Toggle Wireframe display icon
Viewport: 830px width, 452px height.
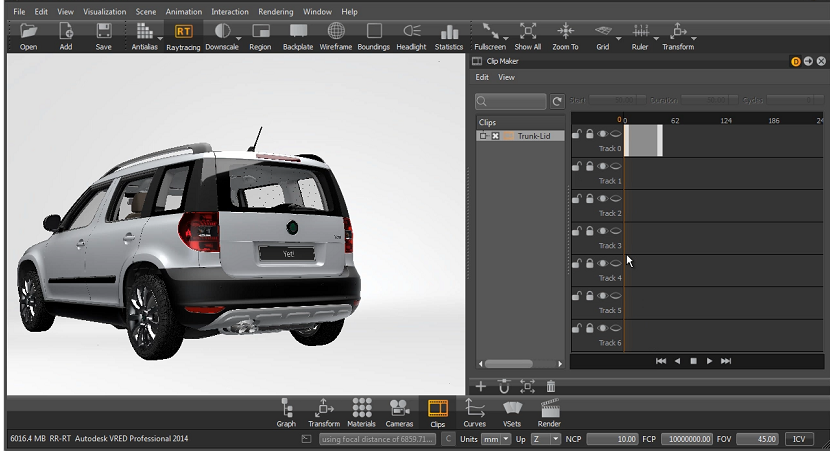pyautogui.click(x=336, y=31)
